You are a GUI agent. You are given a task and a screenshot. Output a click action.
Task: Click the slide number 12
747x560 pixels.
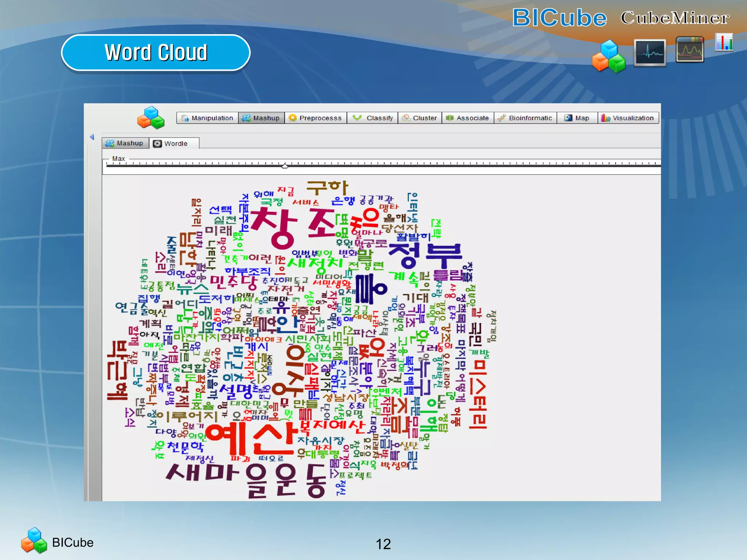[383, 544]
